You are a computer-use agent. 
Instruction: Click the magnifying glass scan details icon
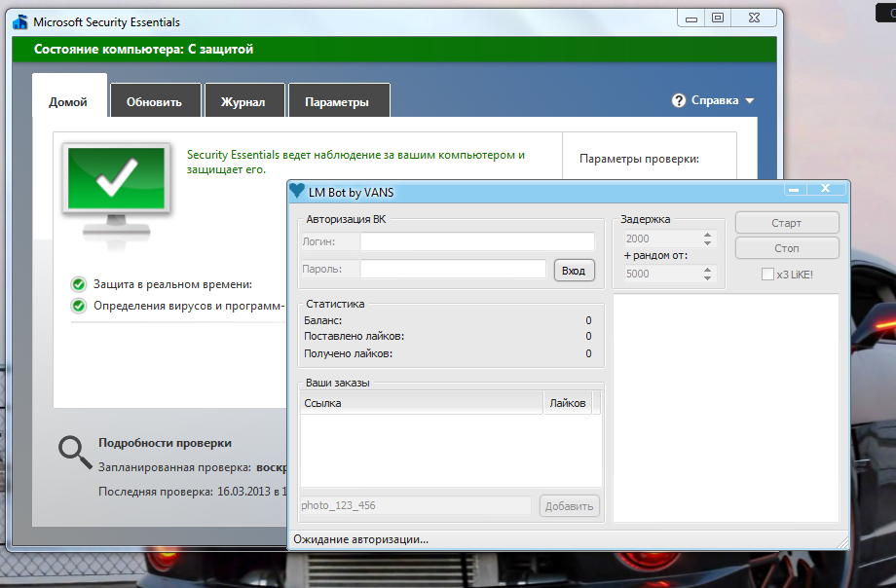click(74, 451)
